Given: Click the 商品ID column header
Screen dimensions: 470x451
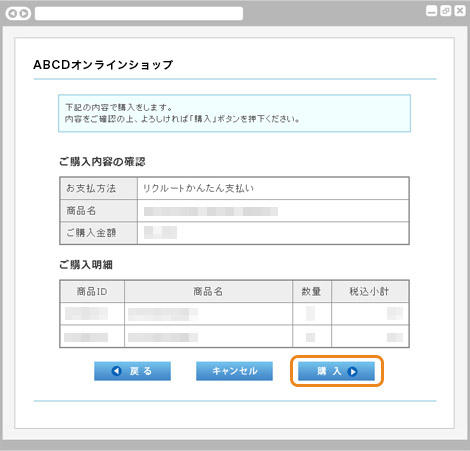Looking at the screenshot, I should coord(92,291).
